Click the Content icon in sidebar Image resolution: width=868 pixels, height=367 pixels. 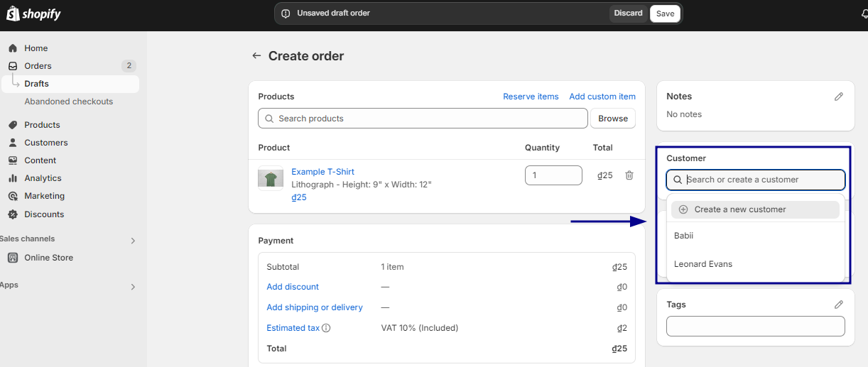pyautogui.click(x=12, y=160)
